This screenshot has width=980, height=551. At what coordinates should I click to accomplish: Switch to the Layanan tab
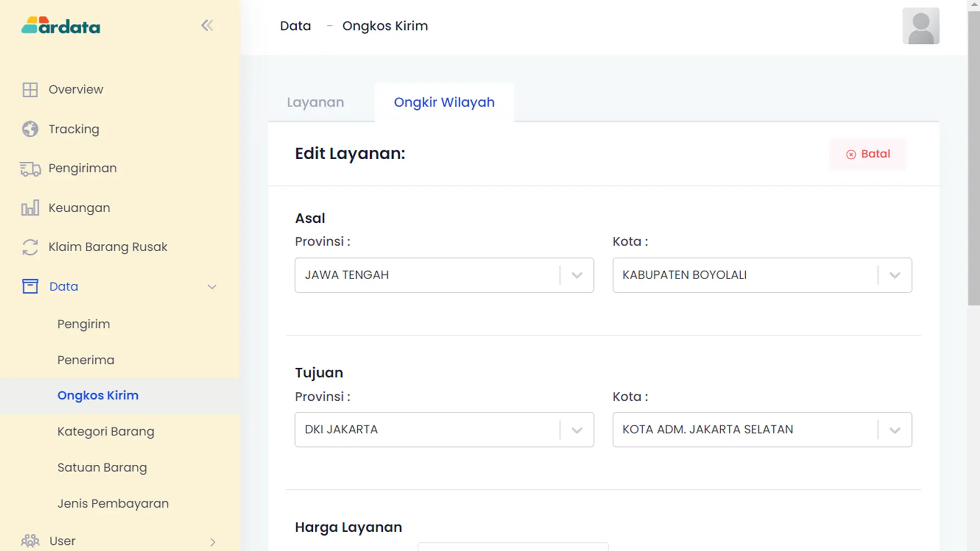pos(315,103)
